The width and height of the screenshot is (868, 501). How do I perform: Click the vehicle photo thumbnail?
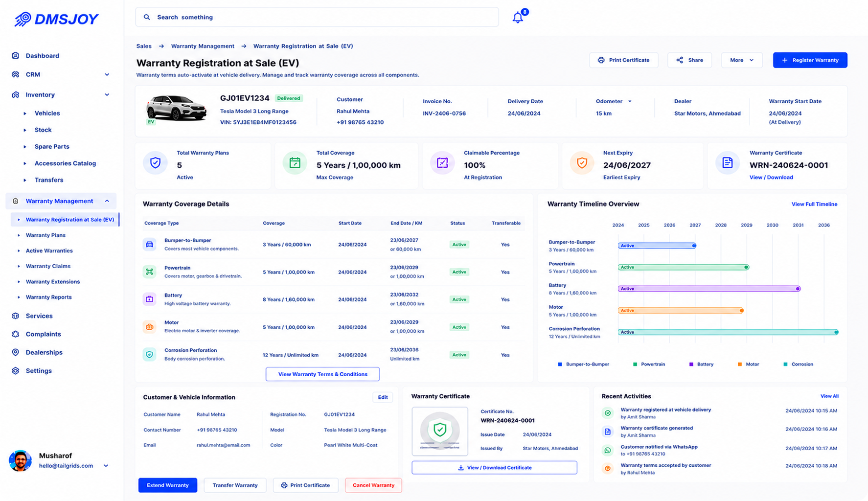(176, 109)
